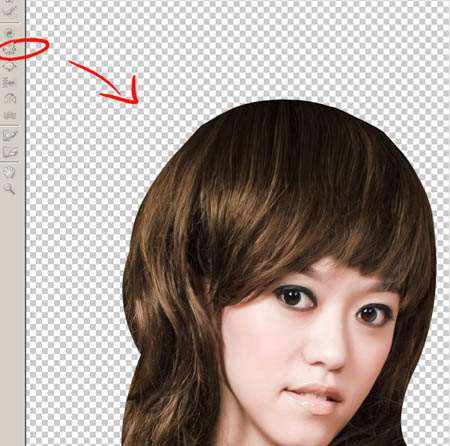Select the Push Left tool
This screenshot has width=450, height=446.
(9, 82)
